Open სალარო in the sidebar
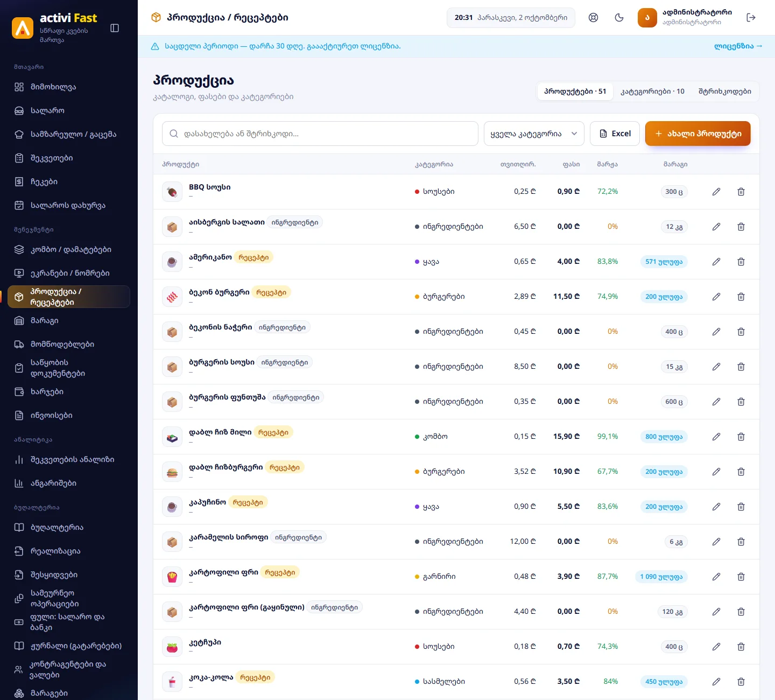The height and width of the screenshot is (700, 775). tap(69, 110)
